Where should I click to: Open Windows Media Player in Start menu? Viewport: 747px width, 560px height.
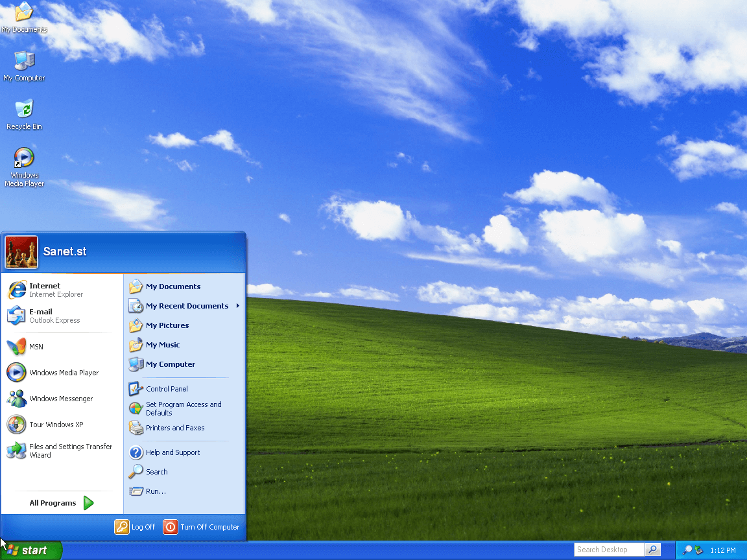[62, 373]
